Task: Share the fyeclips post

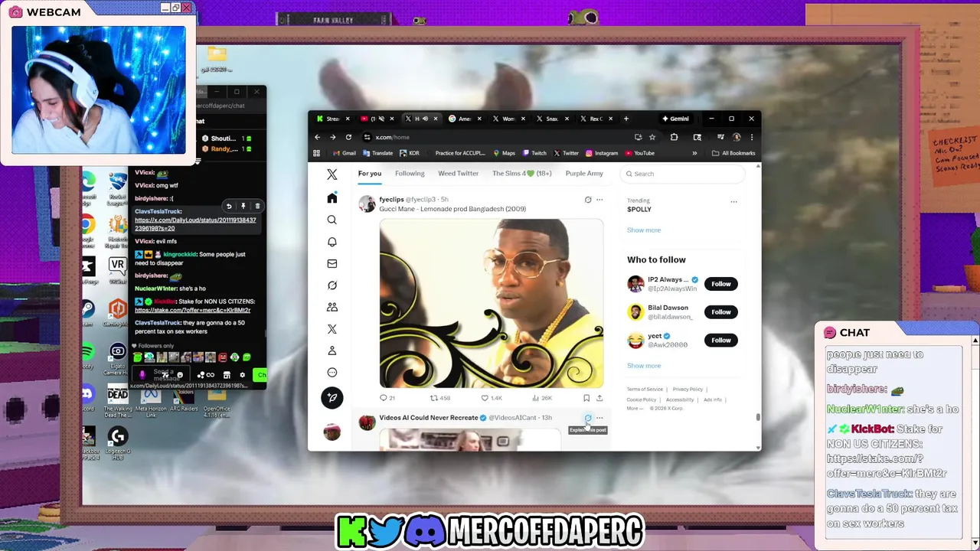Action: click(599, 398)
